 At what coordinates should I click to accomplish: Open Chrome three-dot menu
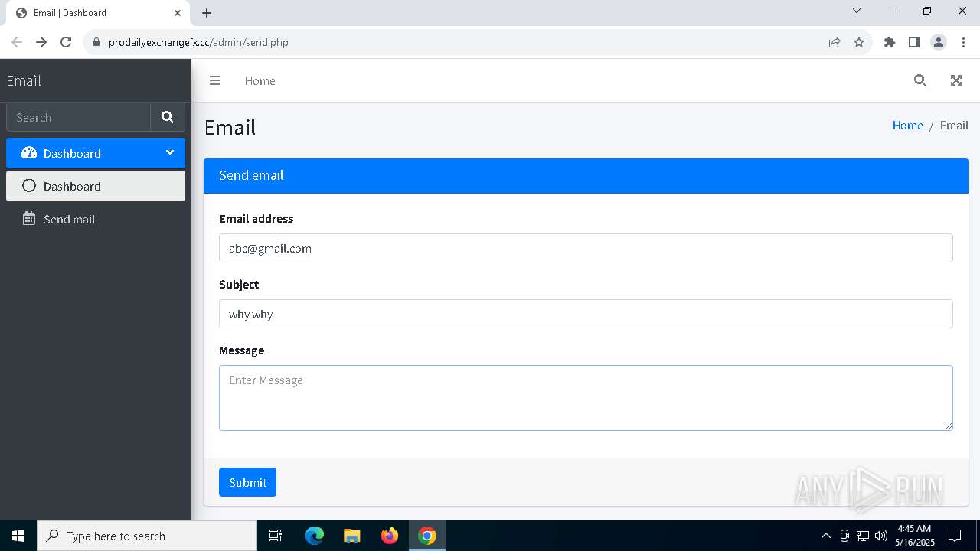tap(963, 42)
